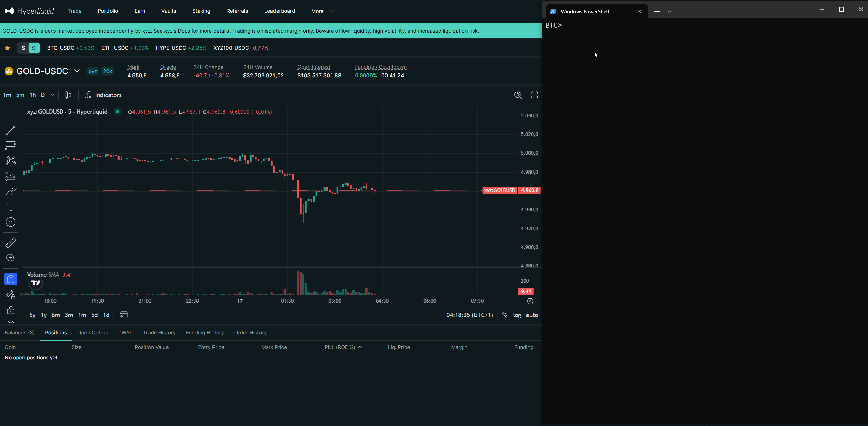Expand the timeframe chevron next to D
868x426 pixels.
(52, 95)
